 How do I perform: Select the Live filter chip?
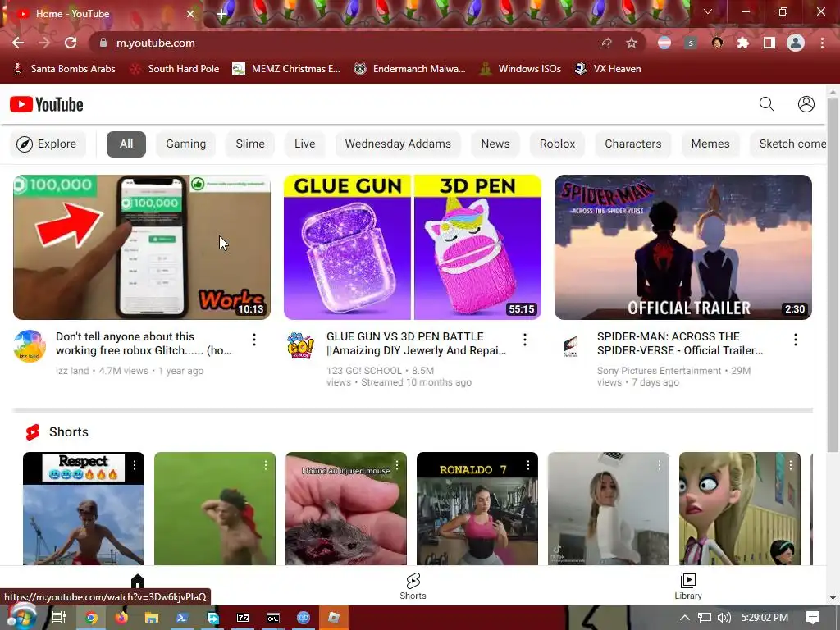tap(305, 144)
